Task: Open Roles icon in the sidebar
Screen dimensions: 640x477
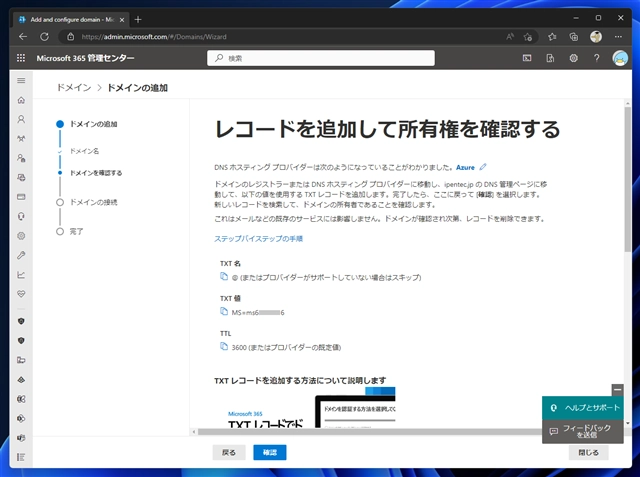Action: (x=21, y=158)
